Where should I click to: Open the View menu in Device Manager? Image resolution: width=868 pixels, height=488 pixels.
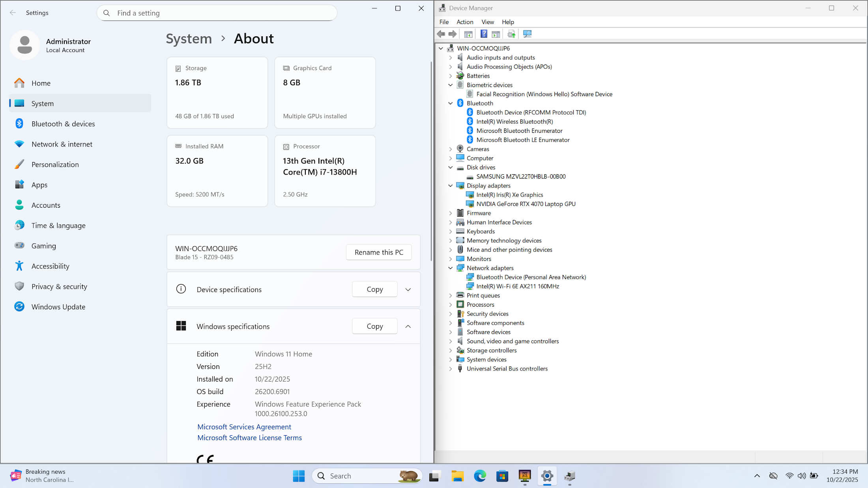tap(487, 22)
